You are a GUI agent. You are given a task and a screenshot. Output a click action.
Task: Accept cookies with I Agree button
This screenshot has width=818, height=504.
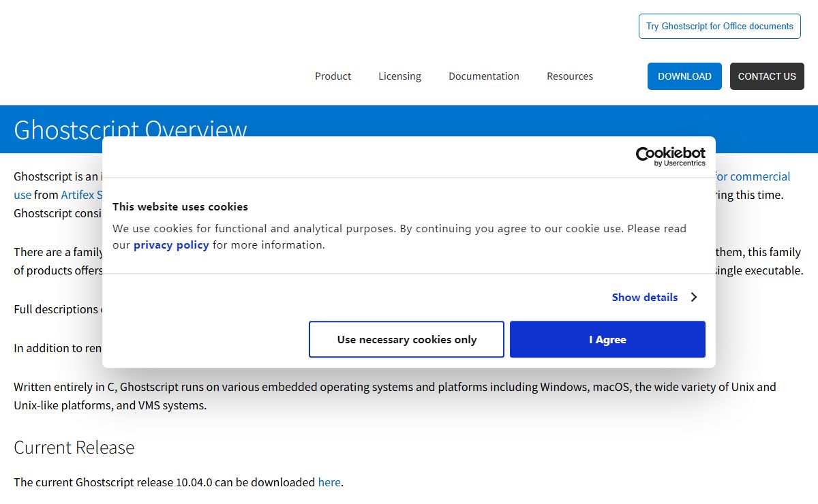(x=607, y=339)
